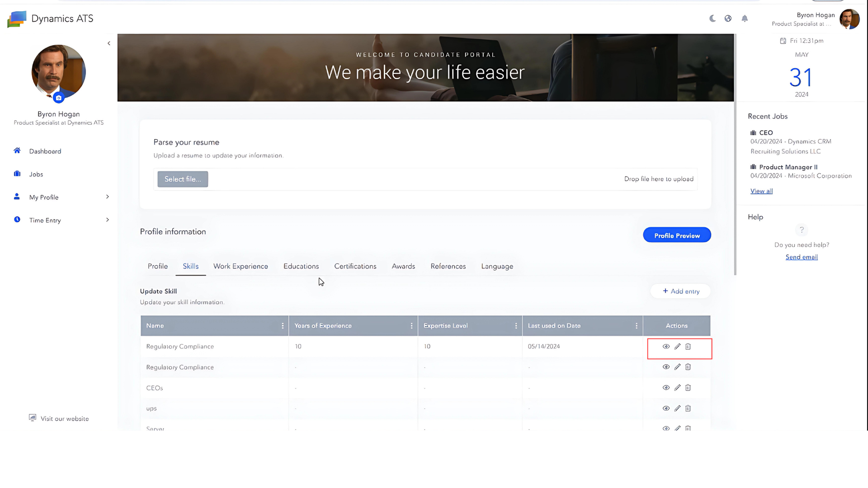Click the My Profile person icon
Viewport: 868px width, 488px height.
(17, 197)
